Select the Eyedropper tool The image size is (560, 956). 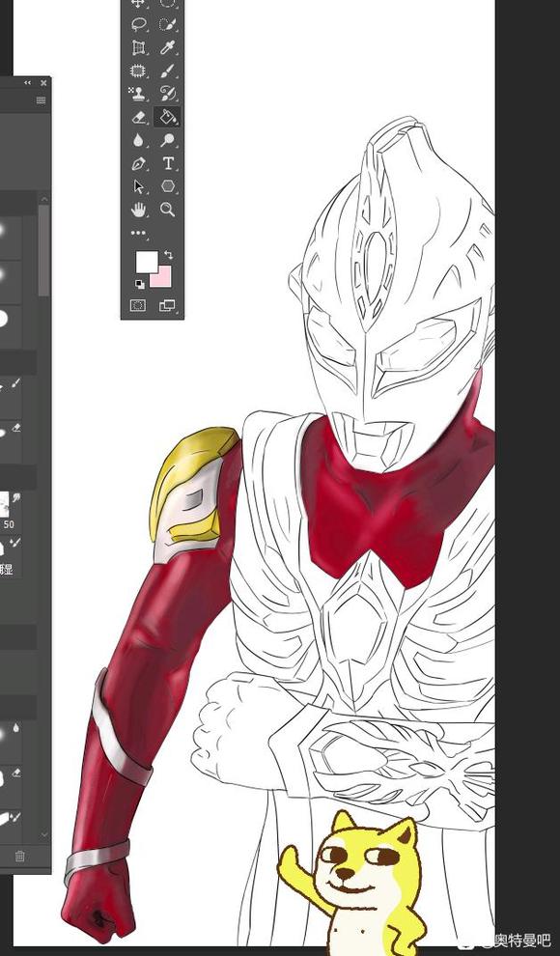168,47
